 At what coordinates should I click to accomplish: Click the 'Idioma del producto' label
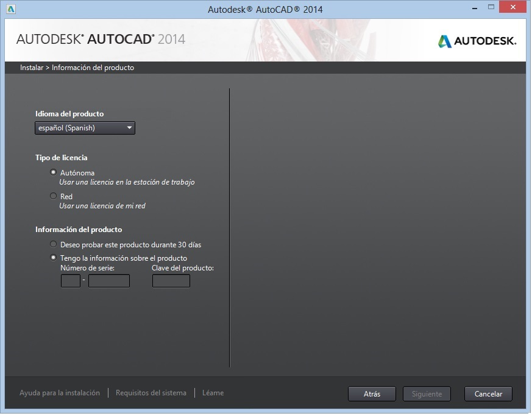(69, 114)
